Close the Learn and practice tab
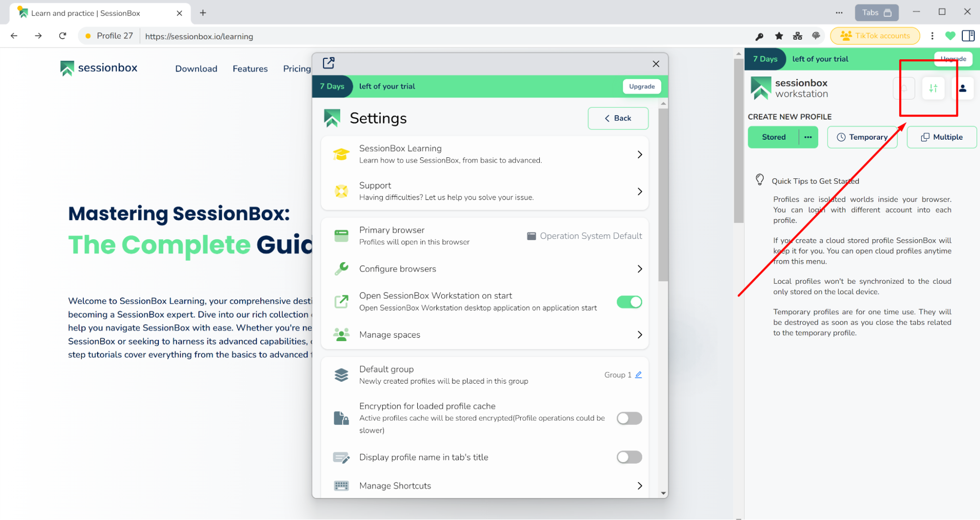980x520 pixels. [x=179, y=13]
